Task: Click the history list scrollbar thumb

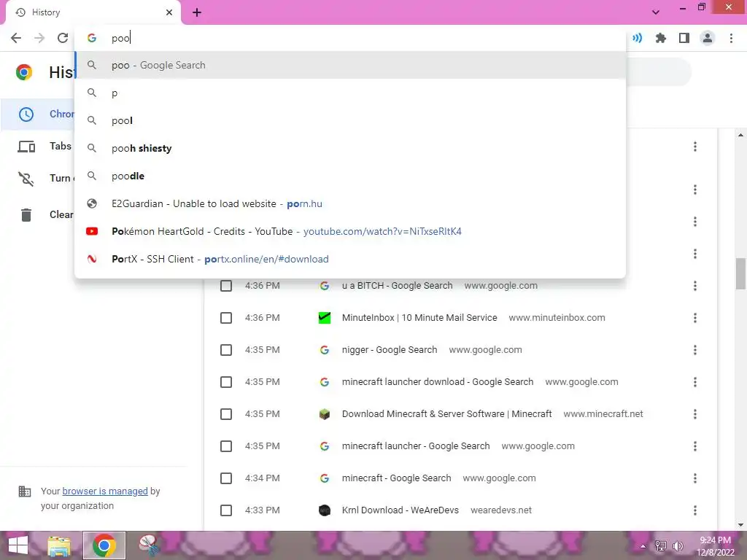Action: point(740,274)
